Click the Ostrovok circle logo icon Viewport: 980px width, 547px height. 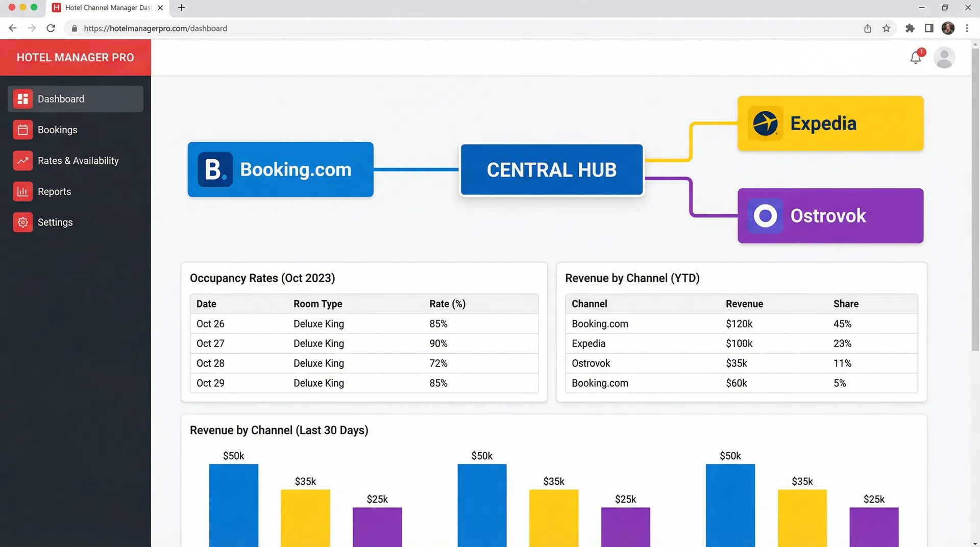tap(765, 216)
